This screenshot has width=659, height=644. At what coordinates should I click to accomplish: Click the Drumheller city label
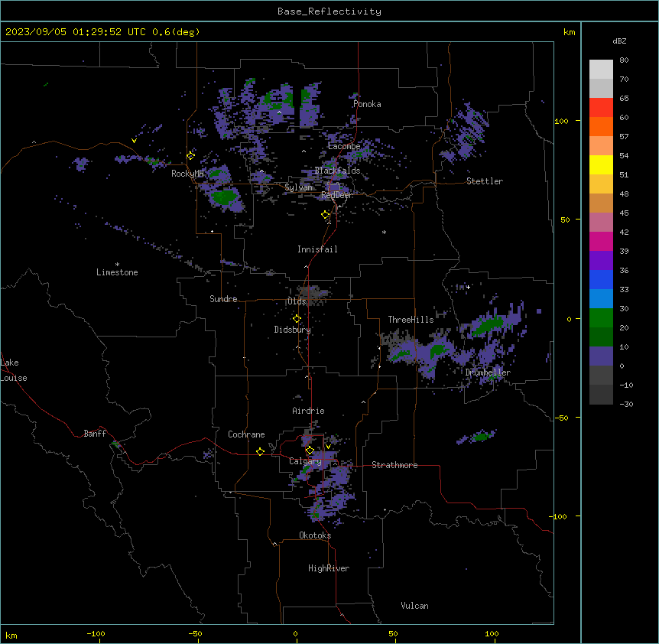click(488, 372)
